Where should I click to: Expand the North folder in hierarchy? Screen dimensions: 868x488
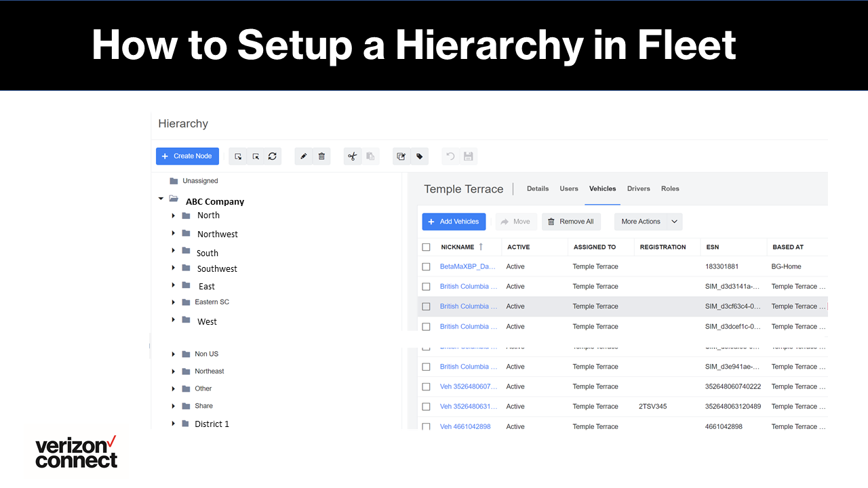point(174,215)
